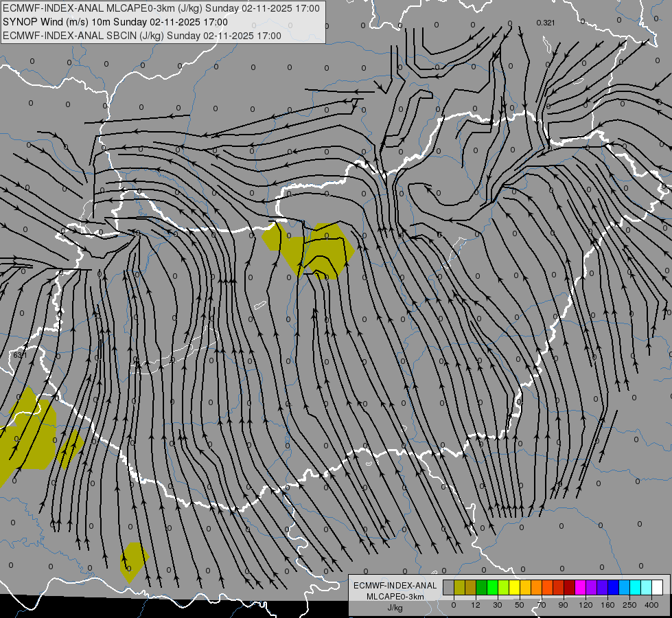Click the SYNOP Wind 10m title line
Viewport: 672px width, 618px height.
click(x=115, y=22)
